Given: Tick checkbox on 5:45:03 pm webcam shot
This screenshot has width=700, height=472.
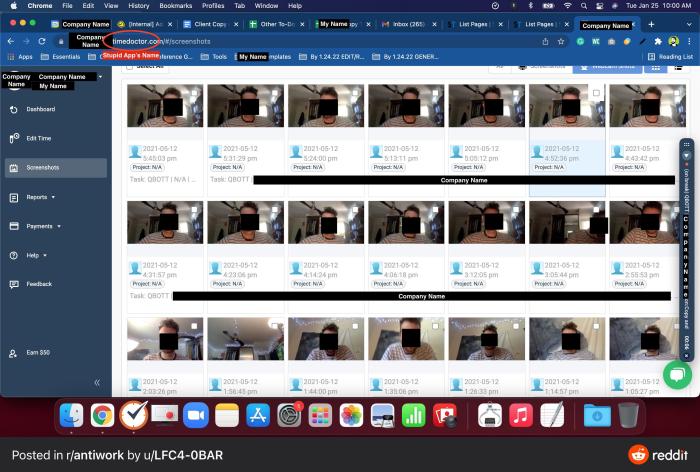Looking at the screenshot, I should pos(194,93).
